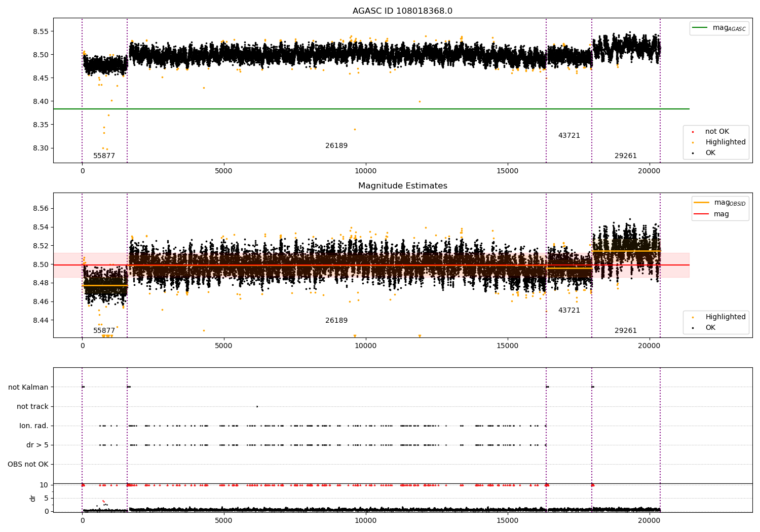Click x-axis tick 5000 under the top plot
This screenshot has height=532, width=760.
click(x=223, y=171)
